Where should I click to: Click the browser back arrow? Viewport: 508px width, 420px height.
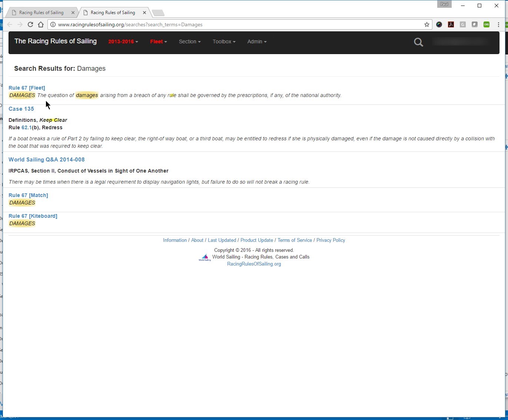(10, 24)
